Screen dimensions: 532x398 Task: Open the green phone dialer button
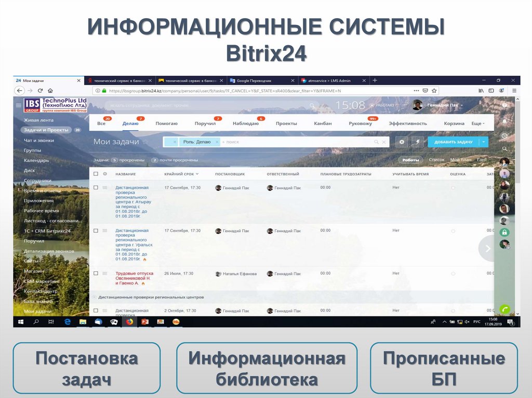pos(505,309)
